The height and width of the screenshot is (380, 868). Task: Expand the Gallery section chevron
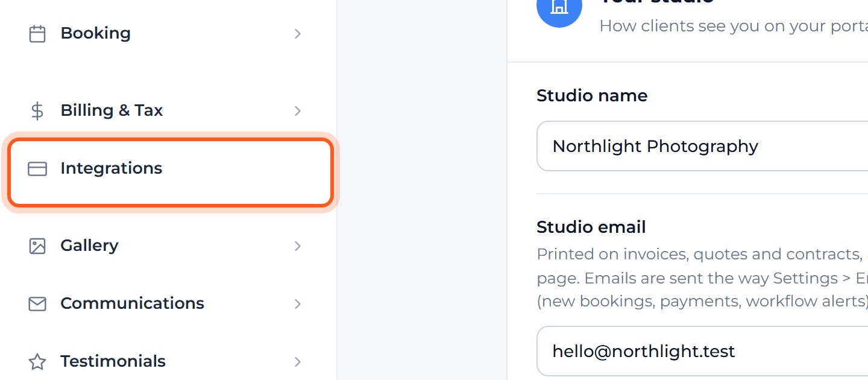[297, 246]
